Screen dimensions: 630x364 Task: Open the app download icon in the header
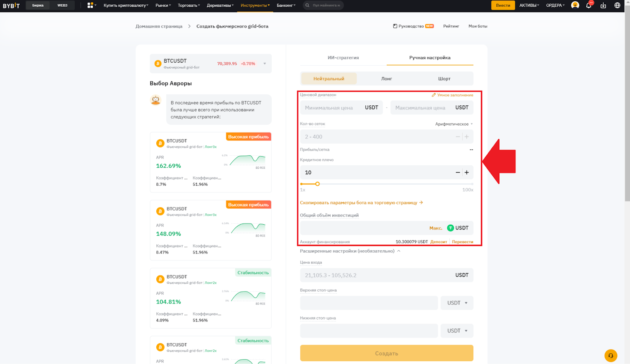(x=603, y=5)
